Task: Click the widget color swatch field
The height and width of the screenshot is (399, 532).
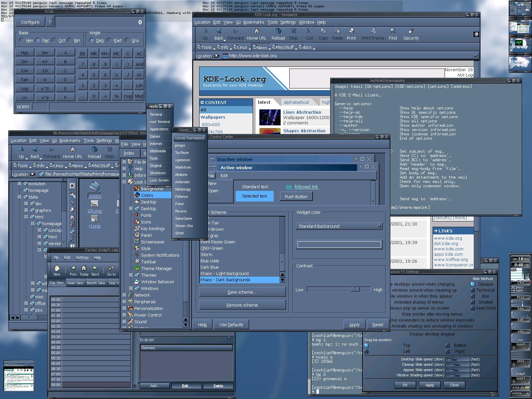Action: click(x=339, y=245)
